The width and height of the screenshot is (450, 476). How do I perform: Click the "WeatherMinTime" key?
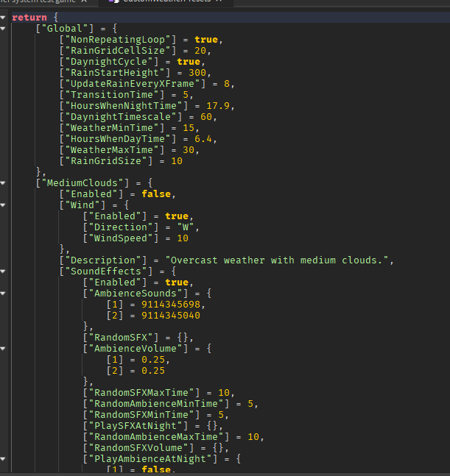(112, 128)
